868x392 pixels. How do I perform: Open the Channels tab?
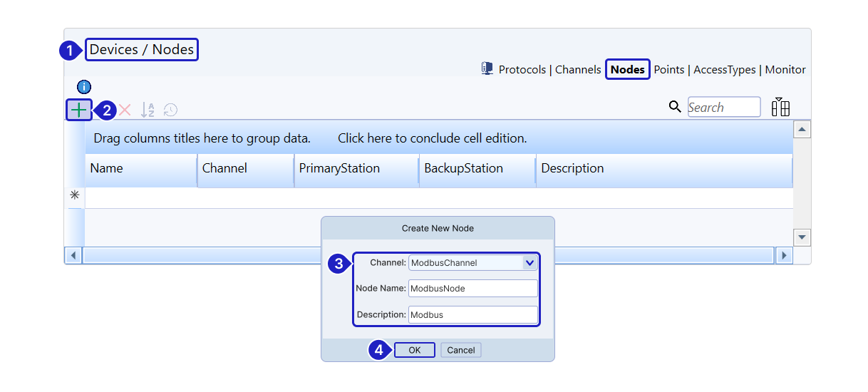pyautogui.click(x=578, y=70)
